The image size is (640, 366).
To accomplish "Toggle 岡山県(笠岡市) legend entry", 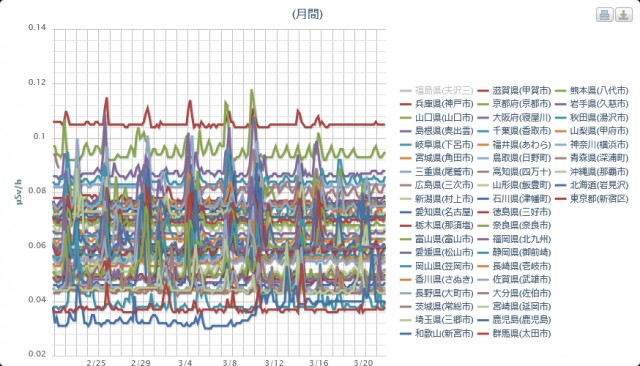I will (x=436, y=266).
